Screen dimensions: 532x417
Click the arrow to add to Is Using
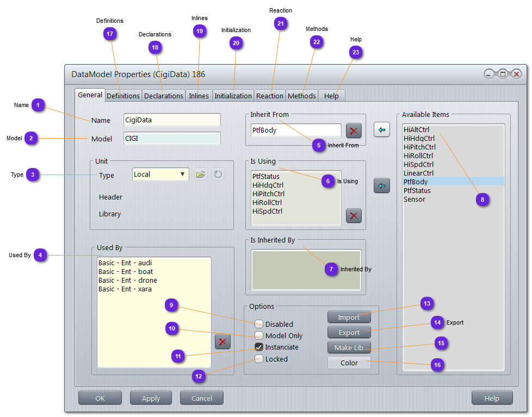pyautogui.click(x=382, y=186)
